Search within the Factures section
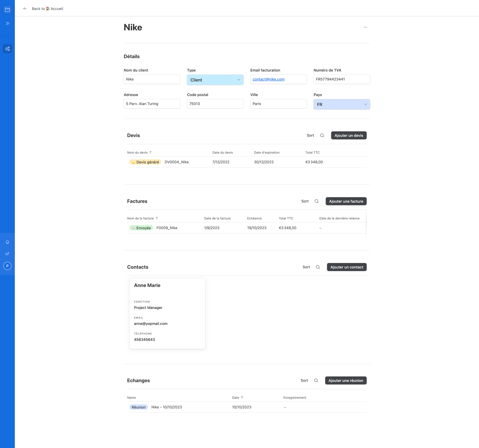This screenshot has width=479, height=448. pos(316,201)
